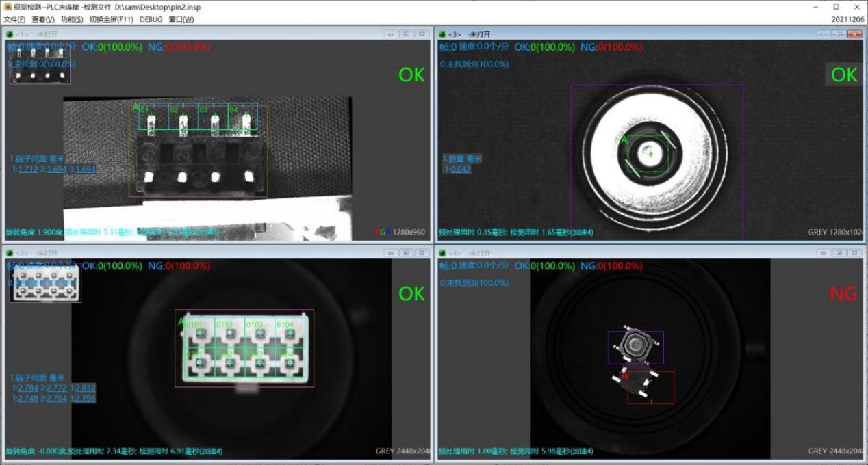The width and height of the screenshot is (868, 465).
Task: Close the active sub-window <3>
Action: coord(854,34)
